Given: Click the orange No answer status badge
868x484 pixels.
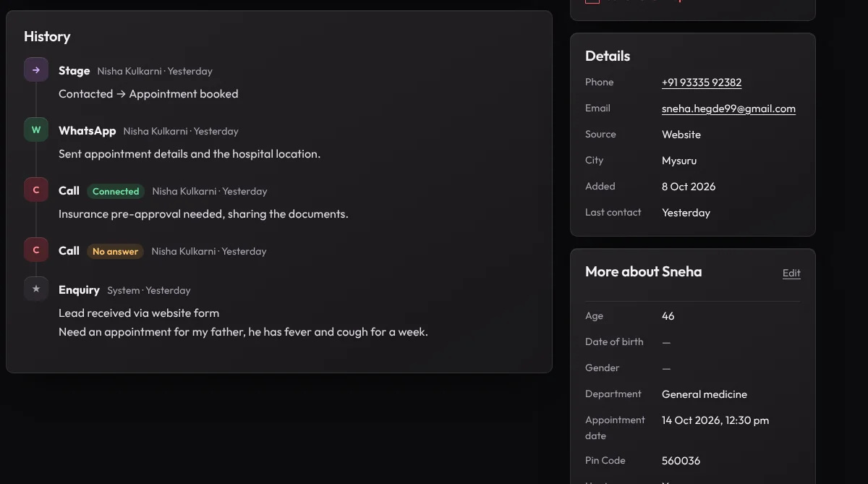Looking at the screenshot, I should pos(115,252).
